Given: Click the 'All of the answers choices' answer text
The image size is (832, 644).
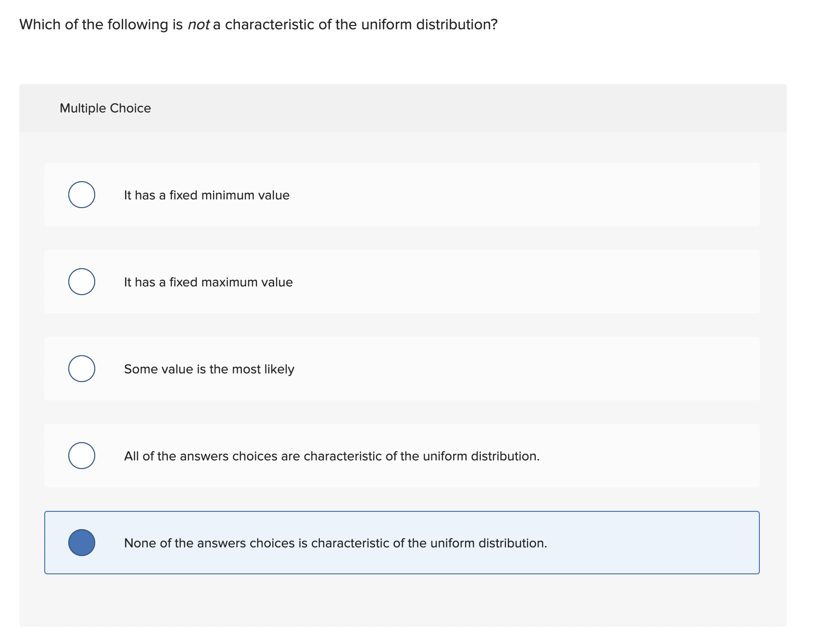Looking at the screenshot, I should pyautogui.click(x=332, y=456).
